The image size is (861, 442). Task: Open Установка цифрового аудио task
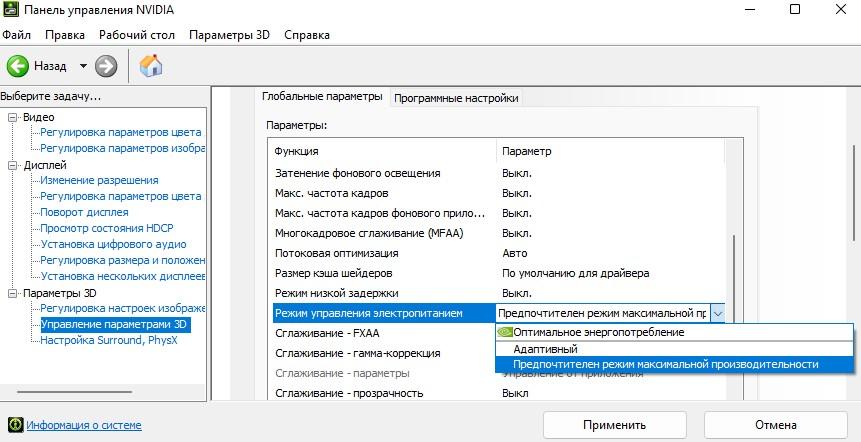point(114,244)
